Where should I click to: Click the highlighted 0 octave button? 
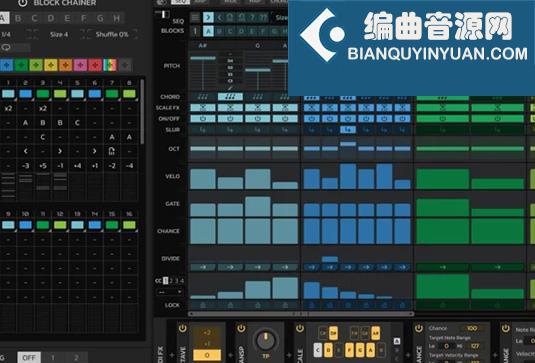tap(207, 355)
